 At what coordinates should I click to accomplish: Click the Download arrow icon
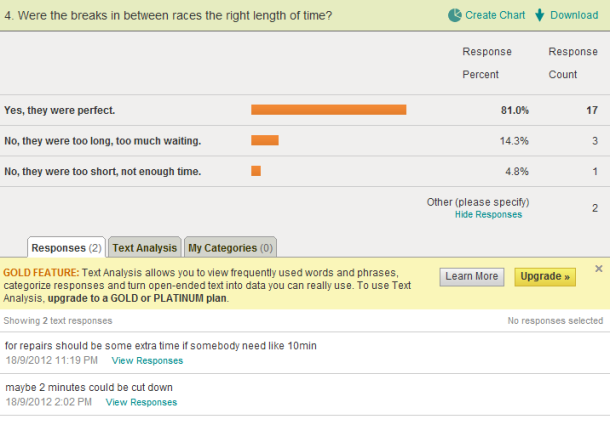coord(539,15)
